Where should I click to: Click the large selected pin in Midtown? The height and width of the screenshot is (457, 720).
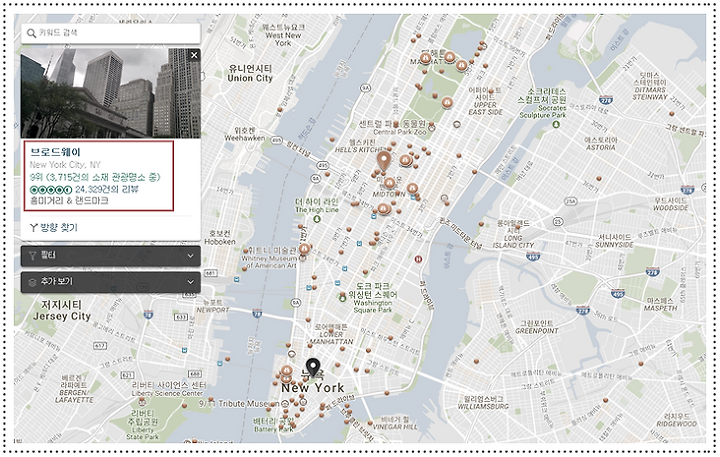(x=384, y=162)
